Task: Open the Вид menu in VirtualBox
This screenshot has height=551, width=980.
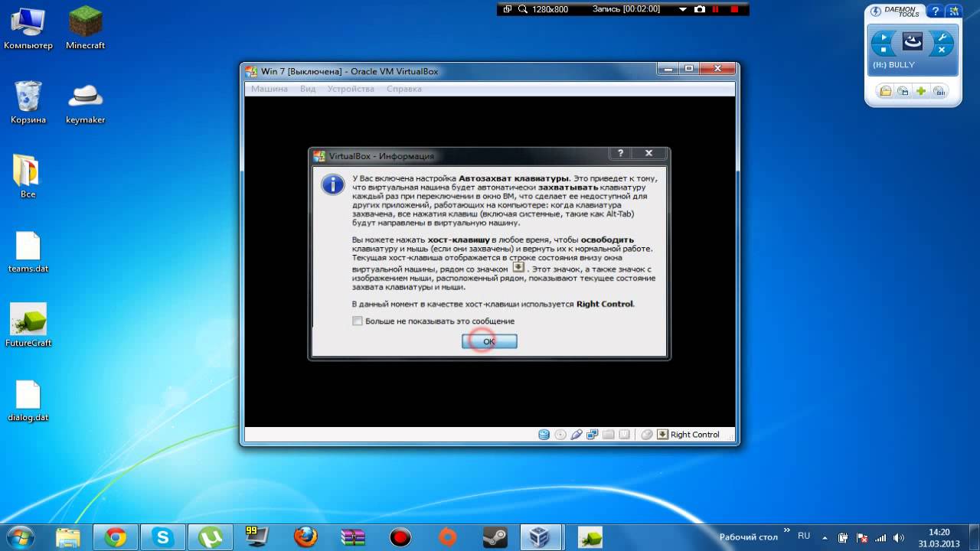Action: click(x=308, y=89)
